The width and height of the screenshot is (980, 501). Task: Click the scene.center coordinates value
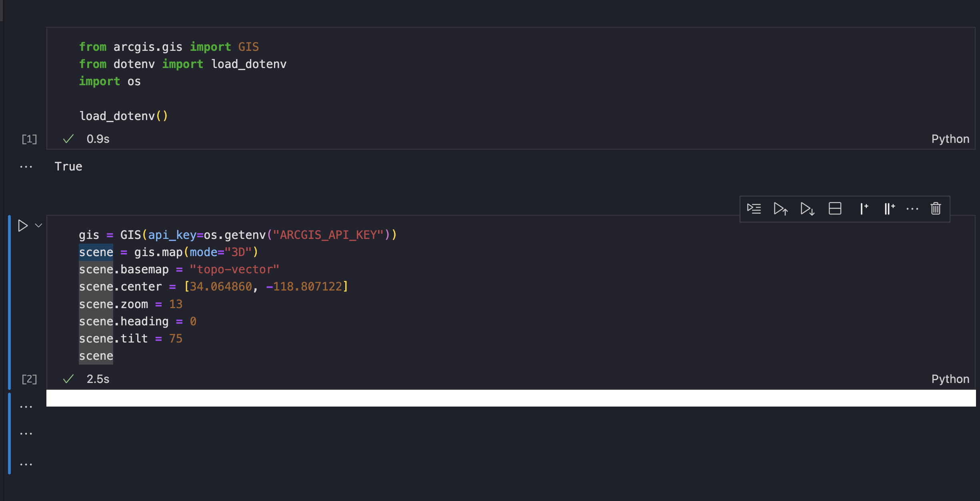point(266,287)
